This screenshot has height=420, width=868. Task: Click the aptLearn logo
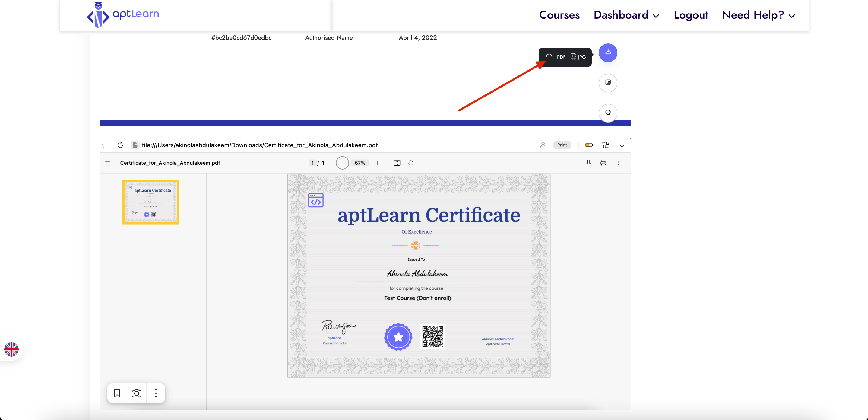pyautogui.click(x=123, y=15)
